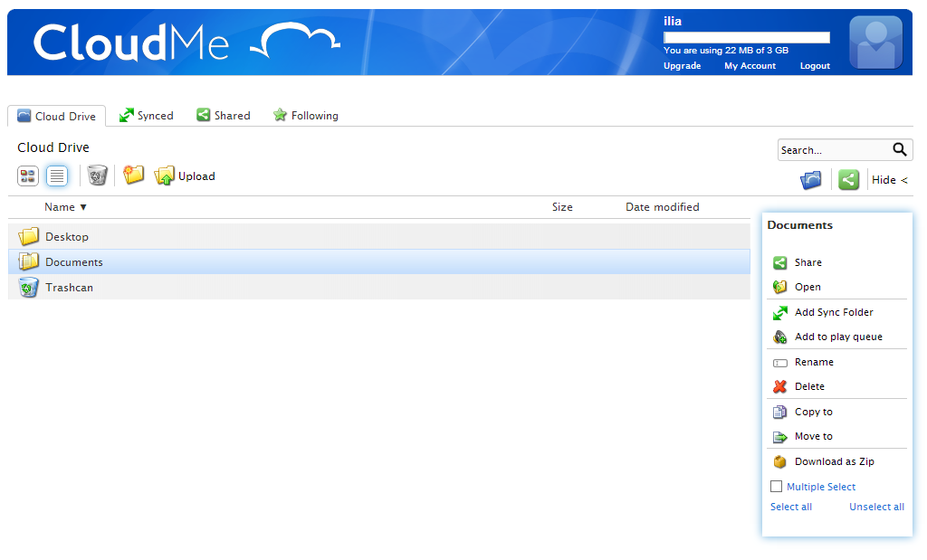Click the CloudMe logo

[x=186, y=42]
